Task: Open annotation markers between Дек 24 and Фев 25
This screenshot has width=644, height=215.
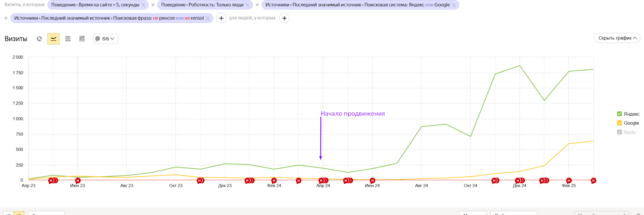Action: (x=544, y=181)
